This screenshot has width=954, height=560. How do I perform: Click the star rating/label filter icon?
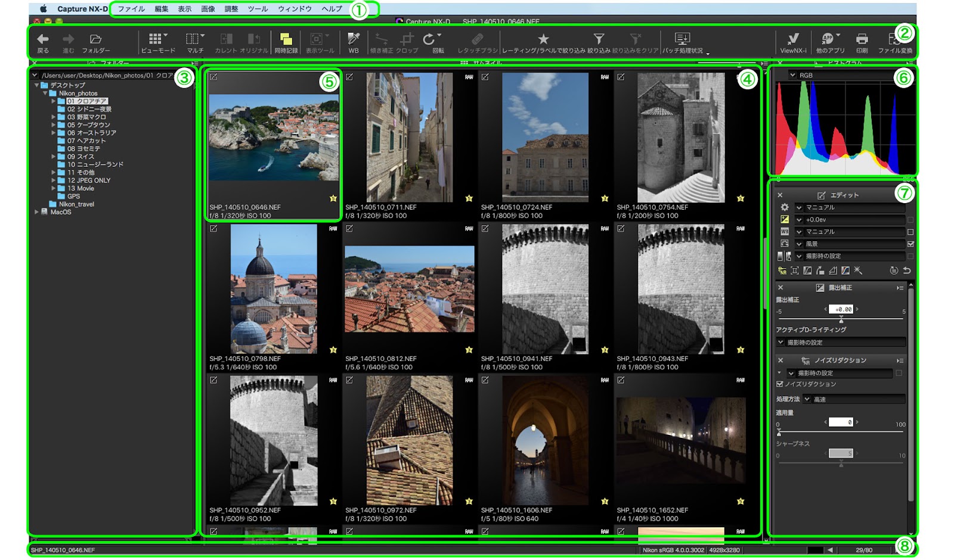(x=543, y=39)
